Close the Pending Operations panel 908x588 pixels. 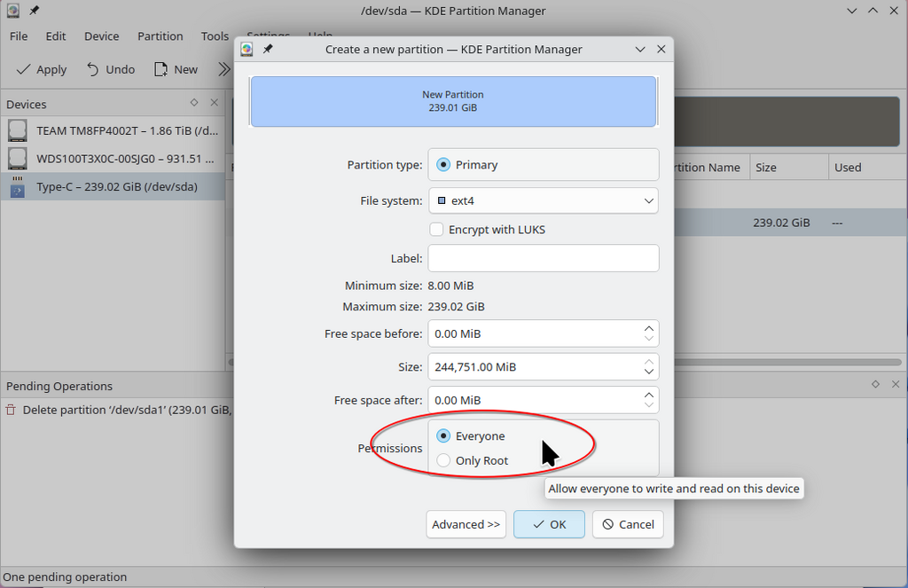tap(896, 384)
